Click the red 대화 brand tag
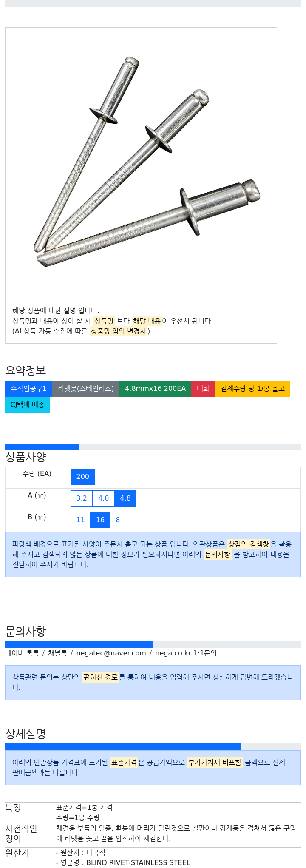This screenshot has height=868, width=306. coord(203,389)
